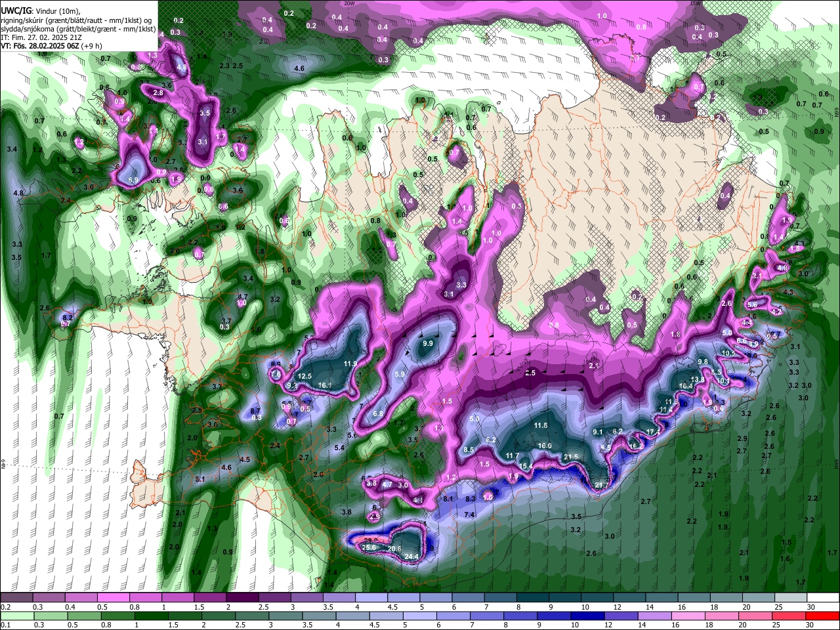Click the 10.5 precipitation value
840x630 pixels.
point(728,354)
